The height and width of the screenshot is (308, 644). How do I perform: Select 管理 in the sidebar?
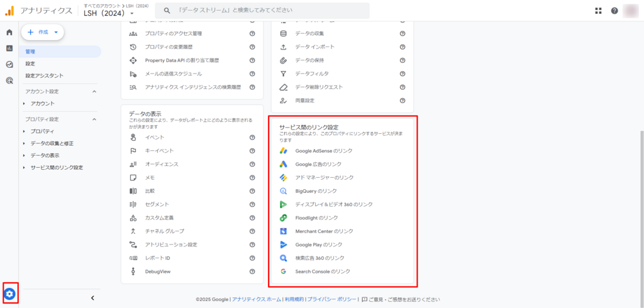pos(60,52)
